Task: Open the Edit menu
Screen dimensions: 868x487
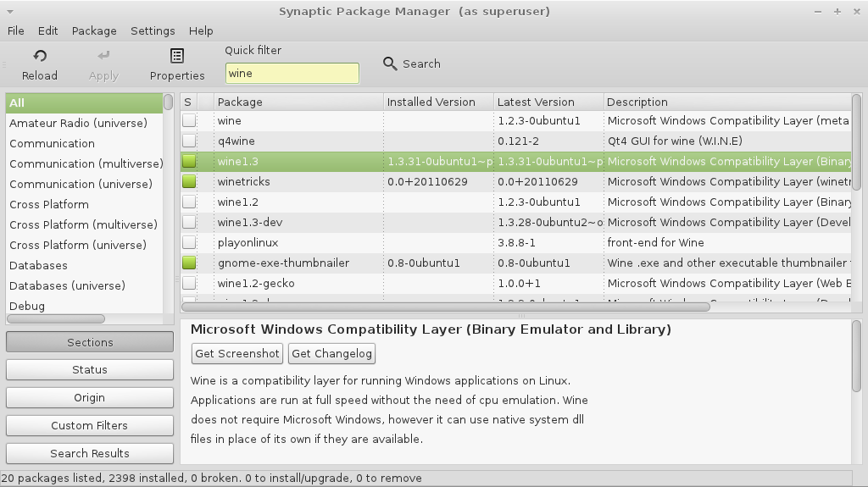Action: tap(47, 31)
